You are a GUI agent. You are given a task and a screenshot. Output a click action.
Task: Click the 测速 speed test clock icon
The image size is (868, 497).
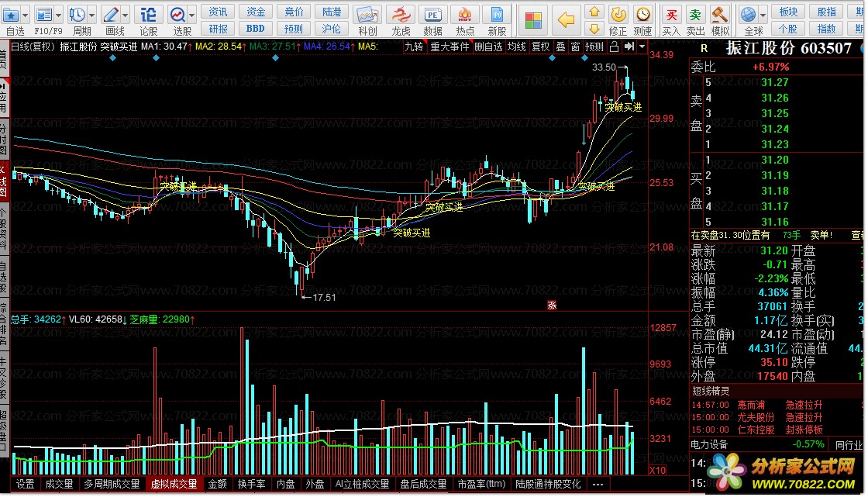tap(642, 15)
